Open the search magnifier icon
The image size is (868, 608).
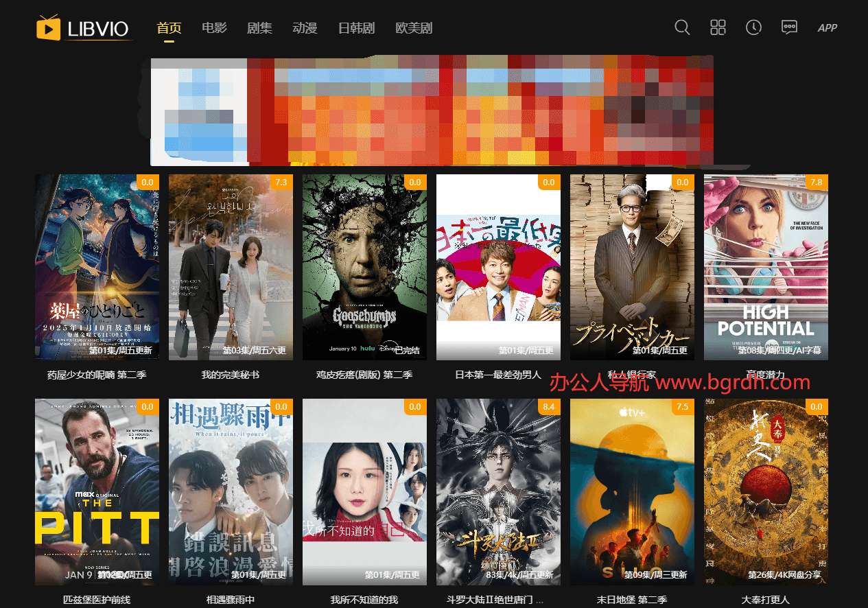point(682,27)
